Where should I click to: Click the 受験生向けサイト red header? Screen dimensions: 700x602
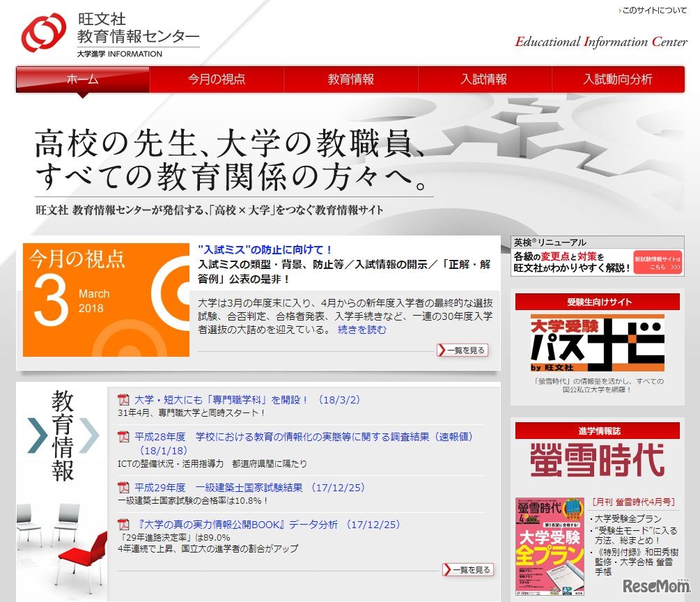(x=598, y=302)
